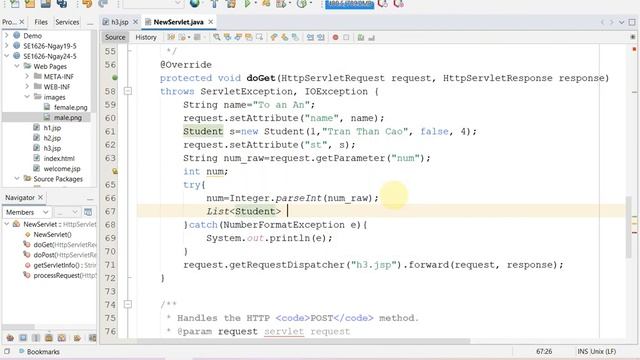Screen dimensions: 640x360
Task: Click the Bookmarks entry in the status bar
Action: [x=39, y=351]
